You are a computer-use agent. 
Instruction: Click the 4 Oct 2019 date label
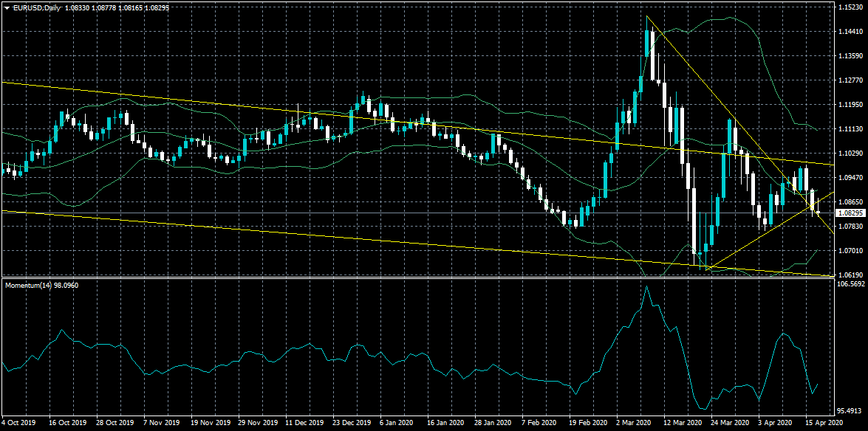point(18,422)
